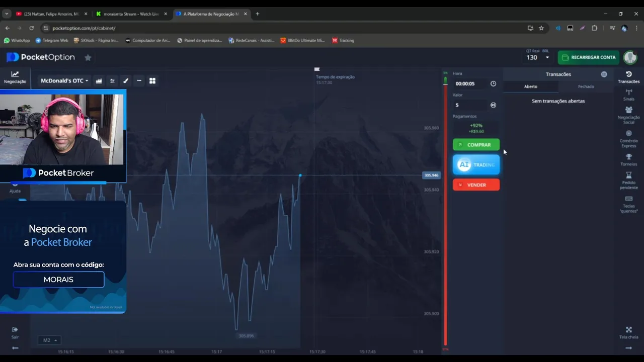Click the RECARREGAR CONTA button

click(x=588, y=57)
